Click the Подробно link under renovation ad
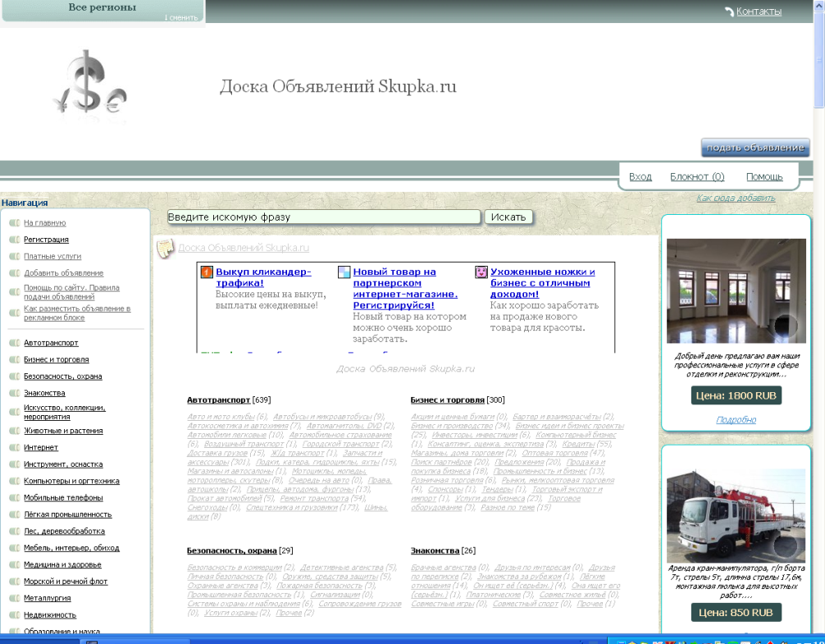This screenshot has width=825, height=644. 736,420
